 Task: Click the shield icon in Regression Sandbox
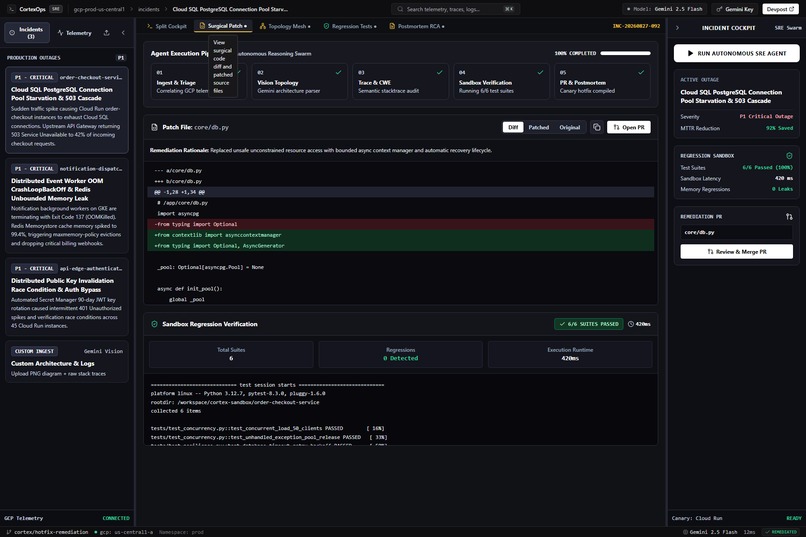coord(789,156)
